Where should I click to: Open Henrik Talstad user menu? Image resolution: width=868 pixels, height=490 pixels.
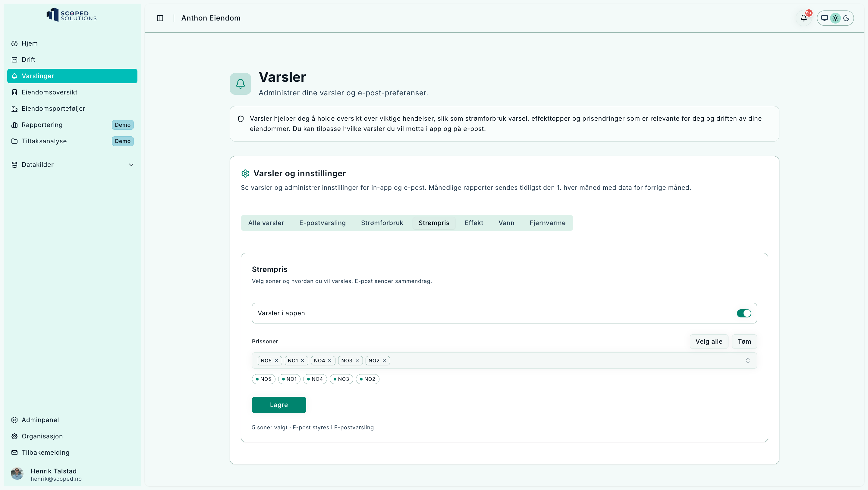54,474
